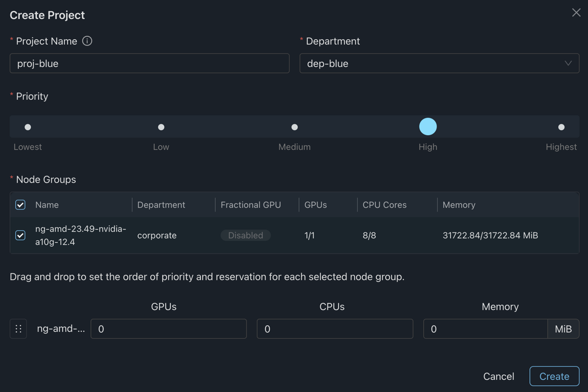
Task: Toggle the select-all node groups checkbox
Action: [x=20, y=205]
